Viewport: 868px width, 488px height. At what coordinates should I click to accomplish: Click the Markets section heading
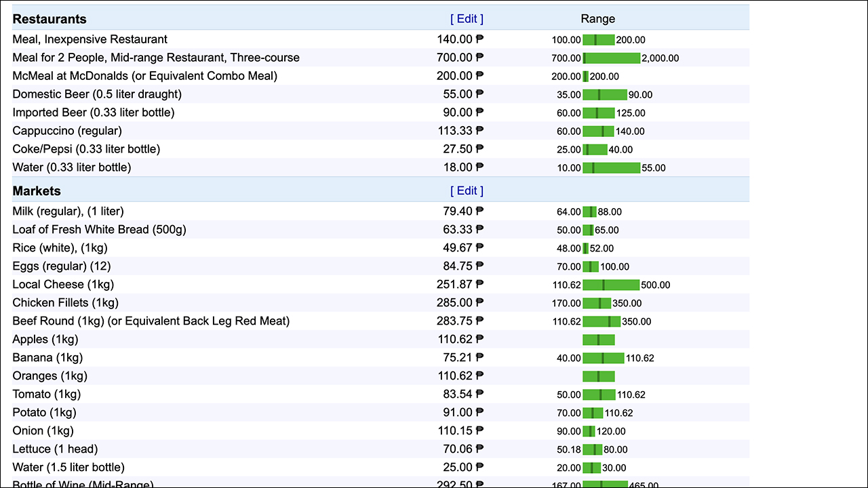tap(37, 191)
